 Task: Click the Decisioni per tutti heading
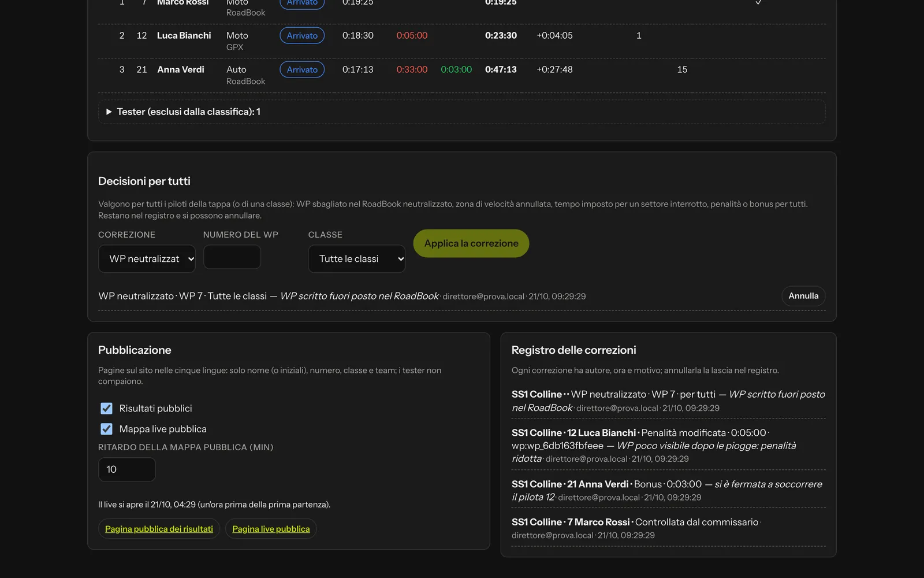pos(144,181)
